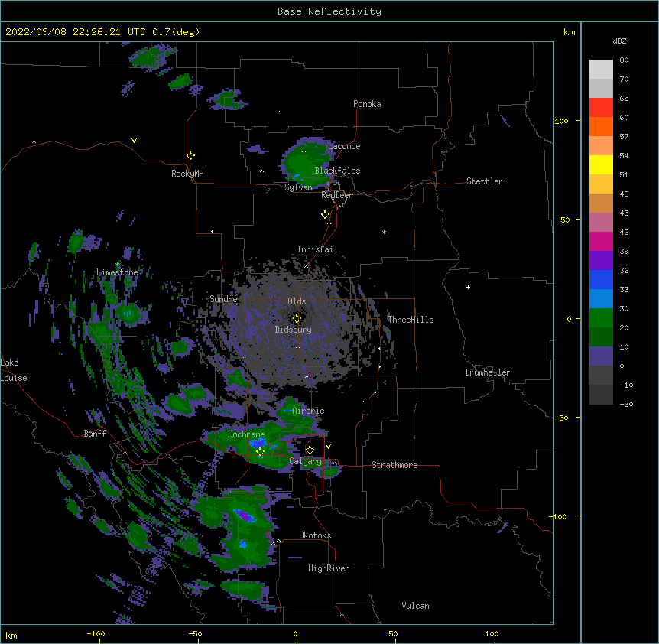Click the Didsbury label
Viewport: 659px width, 644px height.
pos(294,330)
